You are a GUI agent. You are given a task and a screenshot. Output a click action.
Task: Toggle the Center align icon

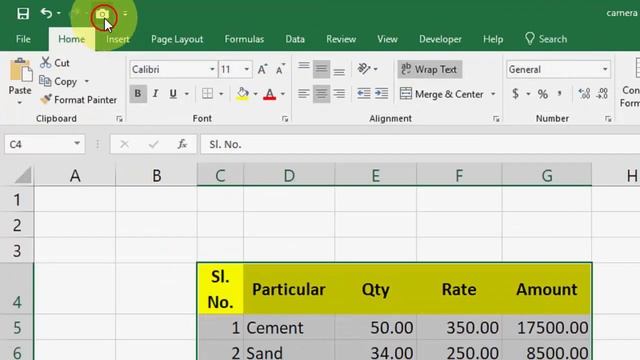tap(322, 94)
